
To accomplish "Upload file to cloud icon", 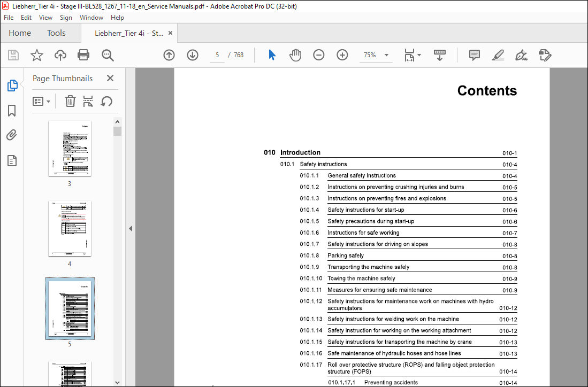I will point(60,55).
